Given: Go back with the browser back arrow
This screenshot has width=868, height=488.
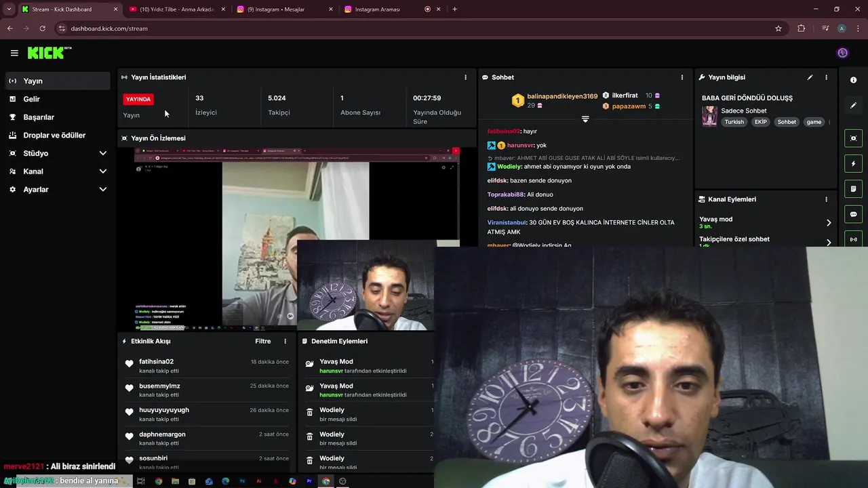Looking at the screenshot, I should pos(9,28).
